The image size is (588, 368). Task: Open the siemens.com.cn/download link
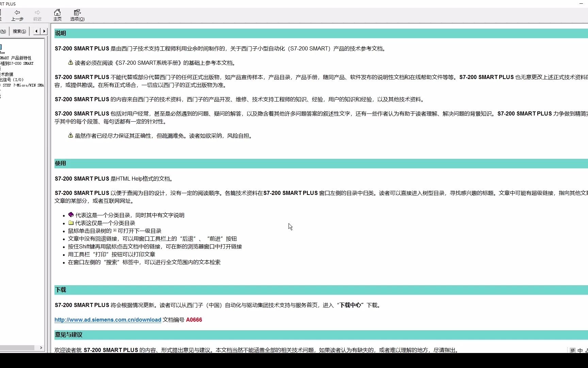pyautogui.click(x=108, y=320)
